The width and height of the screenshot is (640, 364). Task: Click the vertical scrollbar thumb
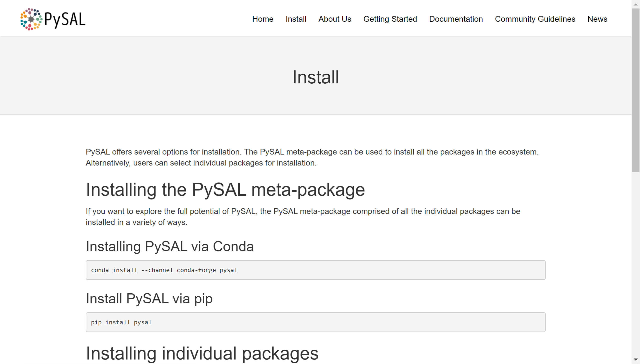click(x=635, y=90)
